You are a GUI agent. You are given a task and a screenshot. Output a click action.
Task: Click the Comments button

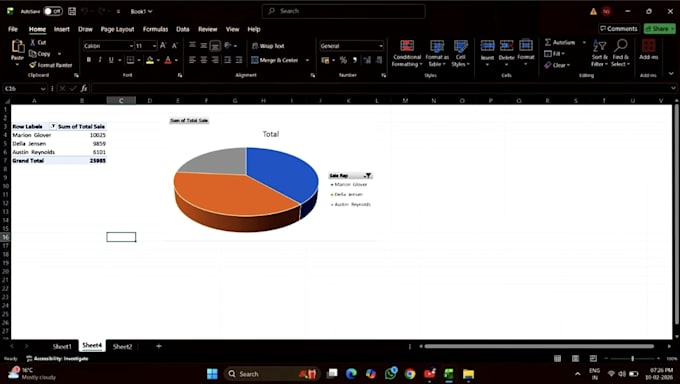(619, 29)
